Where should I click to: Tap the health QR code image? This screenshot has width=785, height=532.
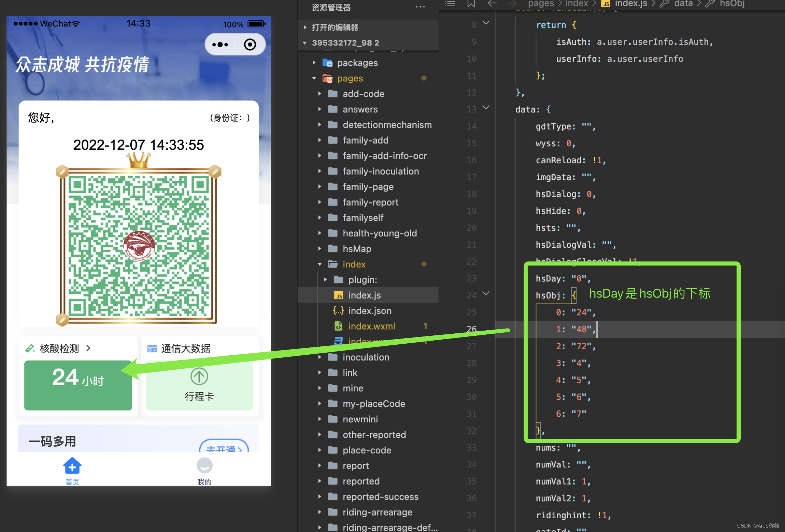coord(139,246)
